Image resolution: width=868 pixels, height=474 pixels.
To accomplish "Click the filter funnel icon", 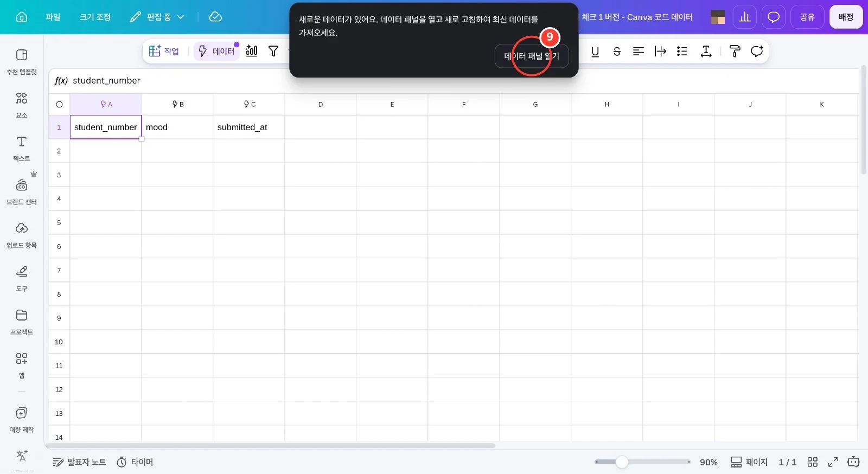I will pyautogui.click(x=273, y=51).
